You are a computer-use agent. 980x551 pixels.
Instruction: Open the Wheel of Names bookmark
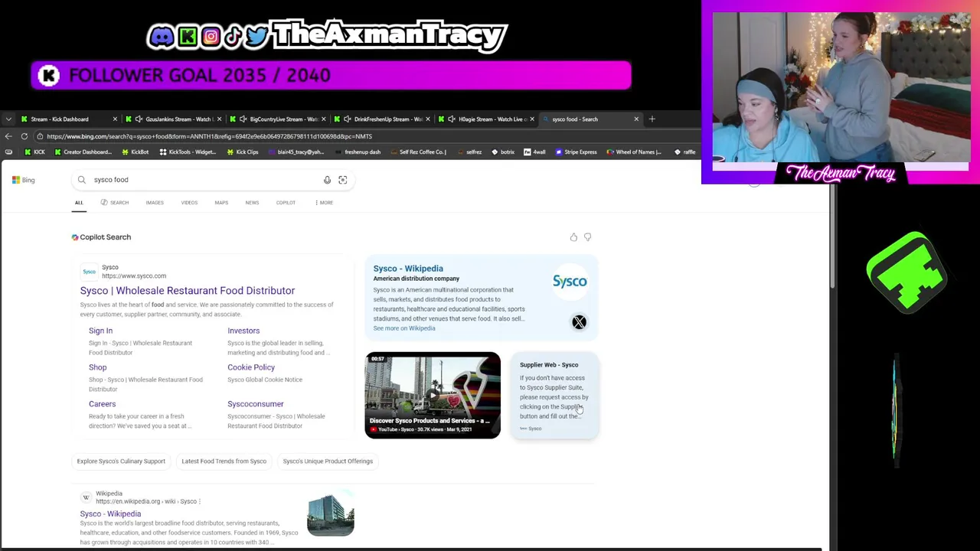[634, 152]
